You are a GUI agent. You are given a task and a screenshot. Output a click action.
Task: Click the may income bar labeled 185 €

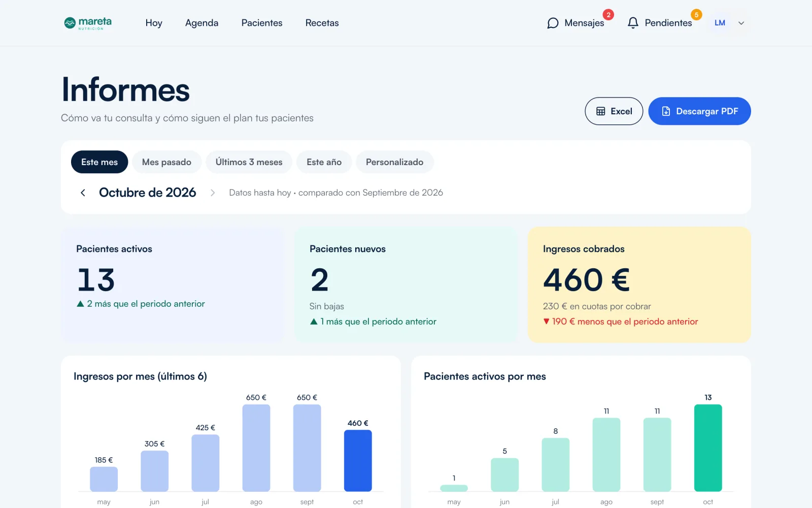(x=104, y=479)
